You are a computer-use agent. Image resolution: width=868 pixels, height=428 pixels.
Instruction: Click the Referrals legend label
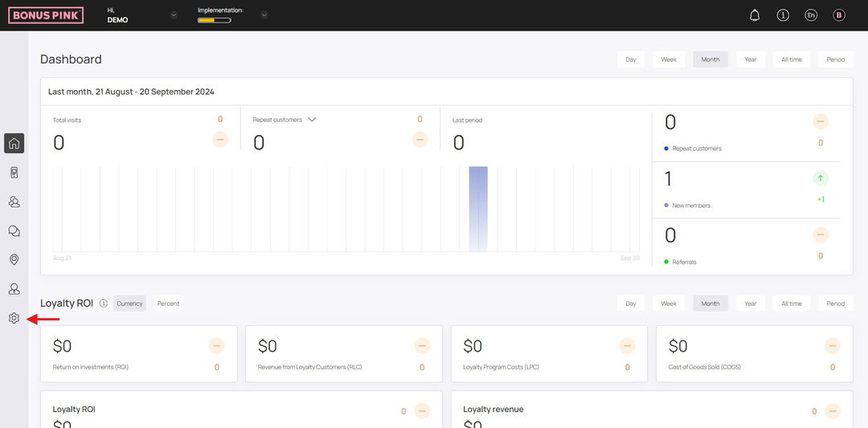point(684,262)
